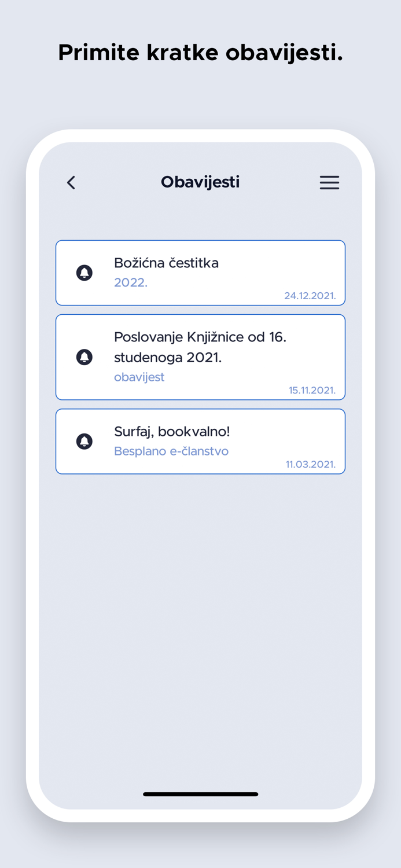
Task: Open the Božićna čestitka notification card
Action: pos(200,273)
